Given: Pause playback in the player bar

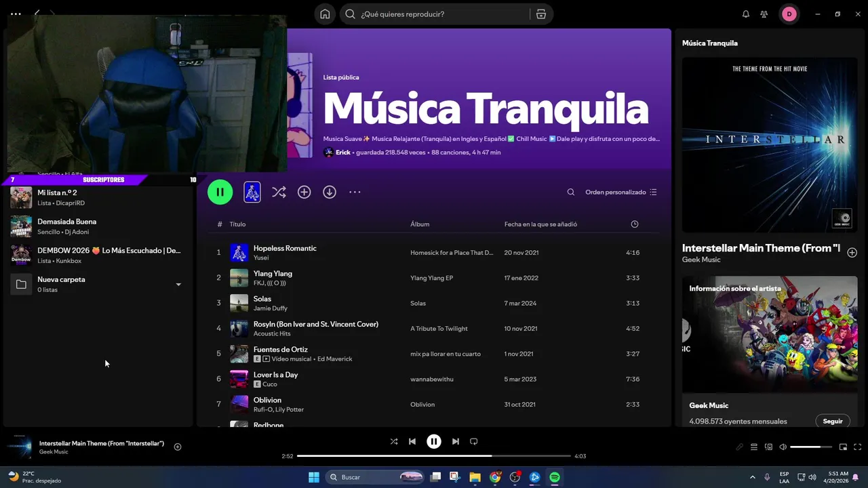Looking at the screenshot, I should pos(434,441).
